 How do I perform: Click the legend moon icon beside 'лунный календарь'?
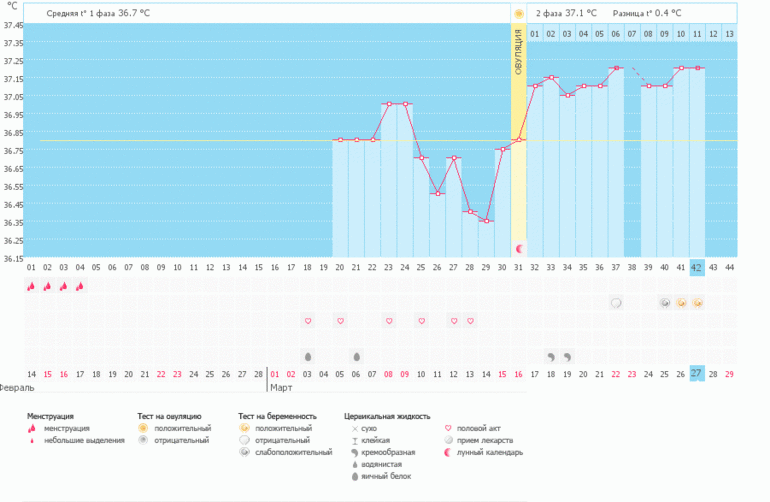448,452
